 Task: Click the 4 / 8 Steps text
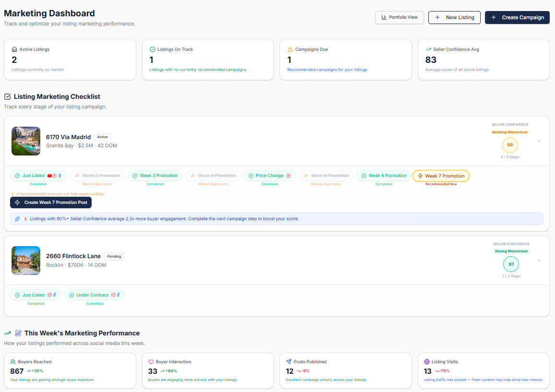coord(510,157)
